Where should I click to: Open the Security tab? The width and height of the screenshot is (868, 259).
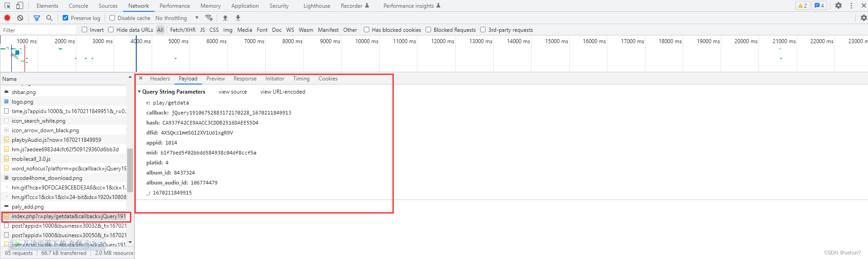279,5
